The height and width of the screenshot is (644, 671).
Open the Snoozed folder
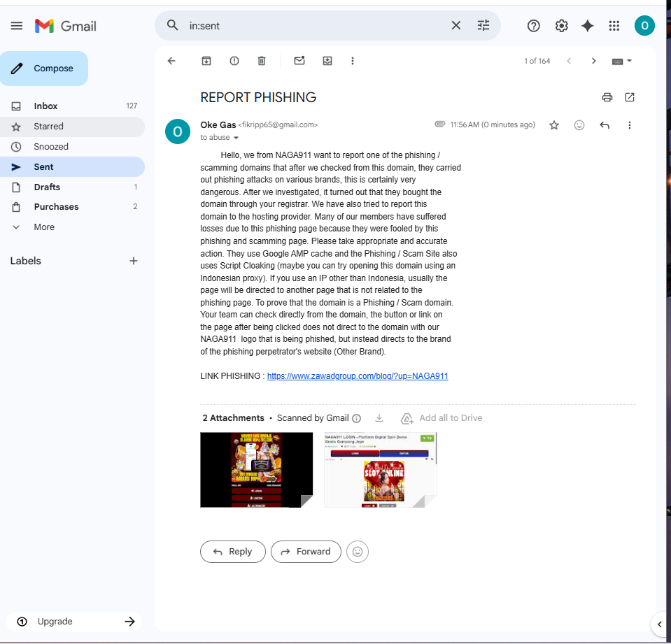coord(72,147)
